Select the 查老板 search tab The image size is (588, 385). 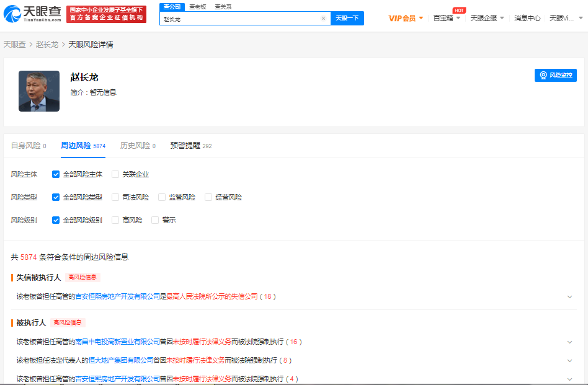[x=198, y=7]
